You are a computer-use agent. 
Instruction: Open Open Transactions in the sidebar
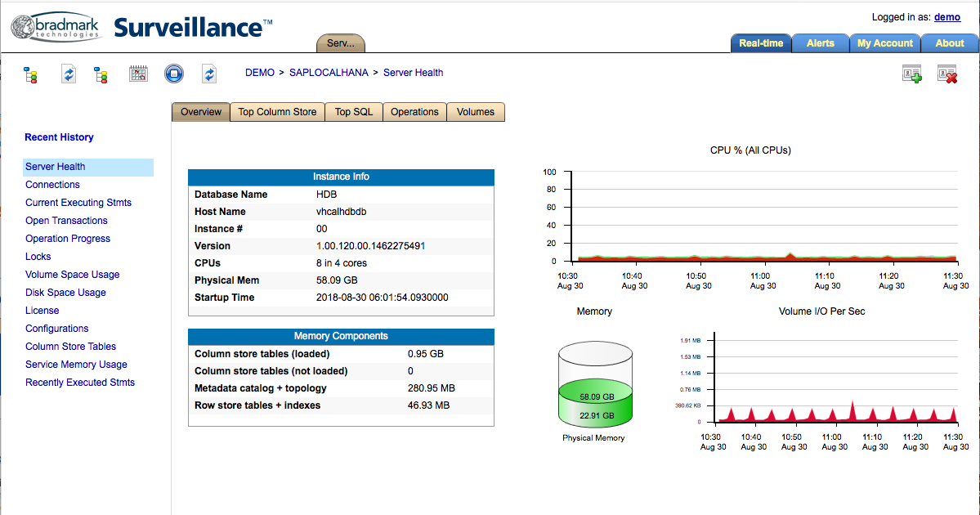[x=66, y=221]
